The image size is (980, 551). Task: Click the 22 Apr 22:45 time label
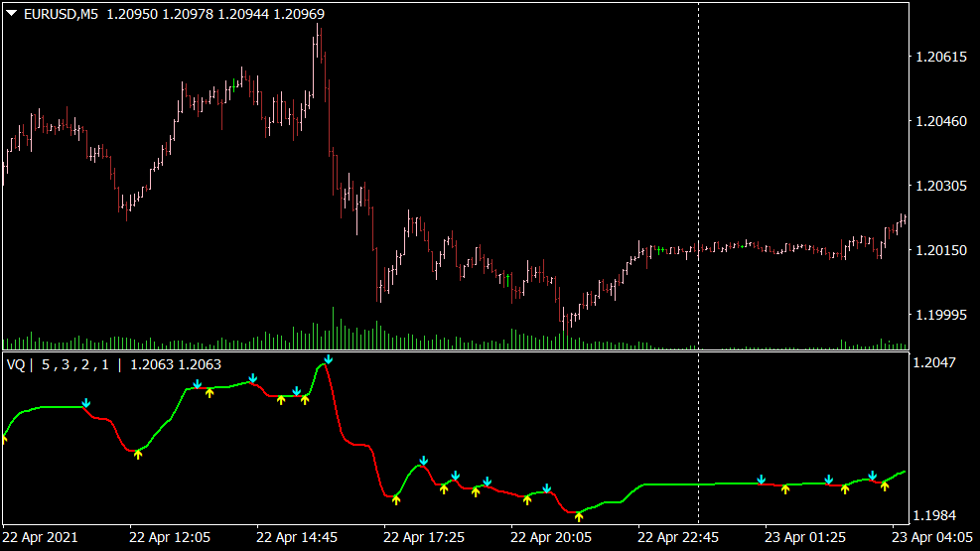[678, 537]
